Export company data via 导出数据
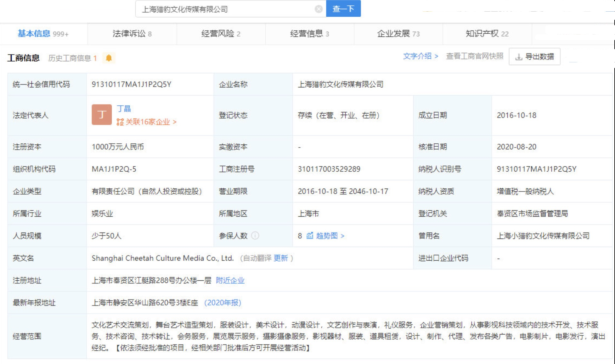 [x=539, y=57]
